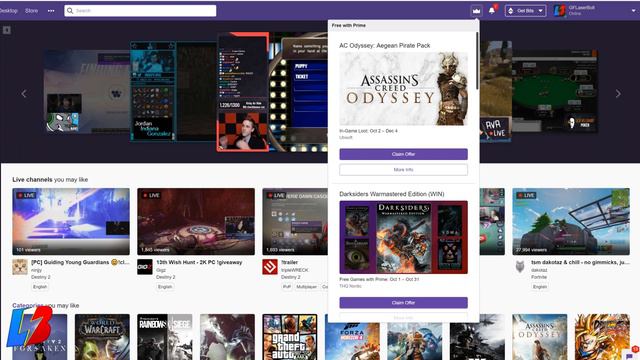Go to next carousel stream

[x=618, y=93]
